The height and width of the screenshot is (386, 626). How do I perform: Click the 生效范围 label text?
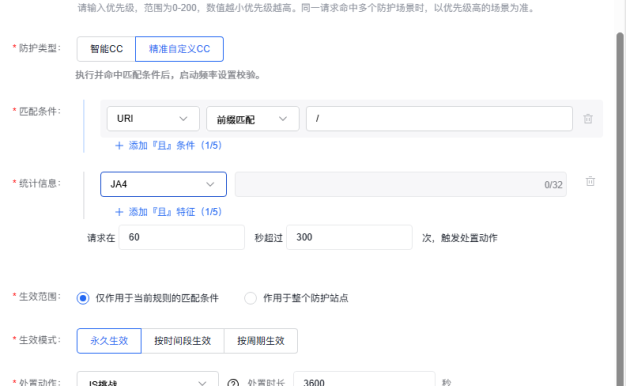tap(39, 297)
